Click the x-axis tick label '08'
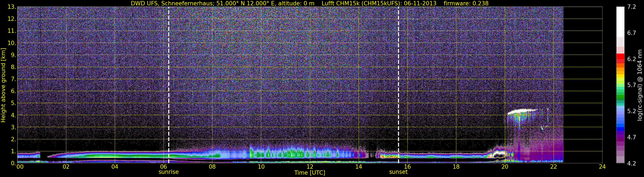 coord(212,167)
